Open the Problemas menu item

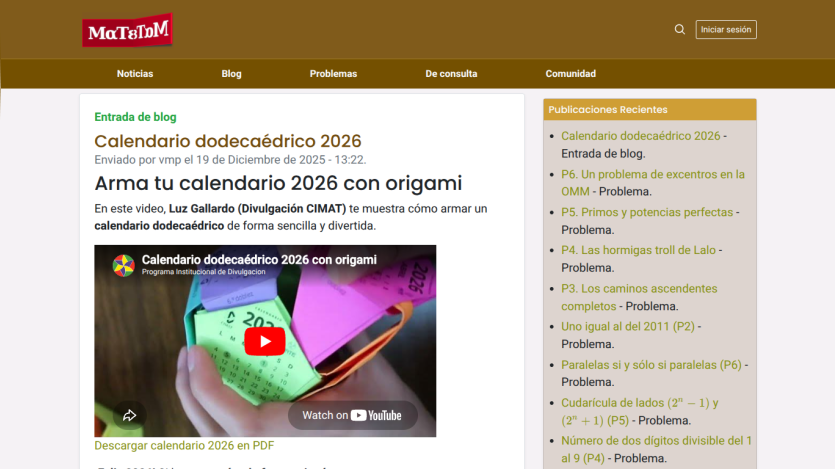(x=333, y=73)
